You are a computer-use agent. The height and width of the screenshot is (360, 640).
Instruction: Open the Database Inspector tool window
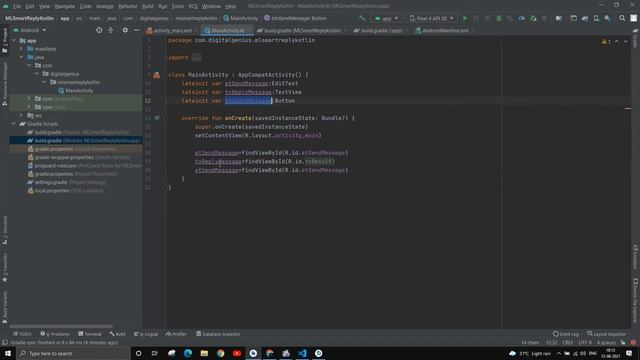pyautogui.click(x=218, y=334)
